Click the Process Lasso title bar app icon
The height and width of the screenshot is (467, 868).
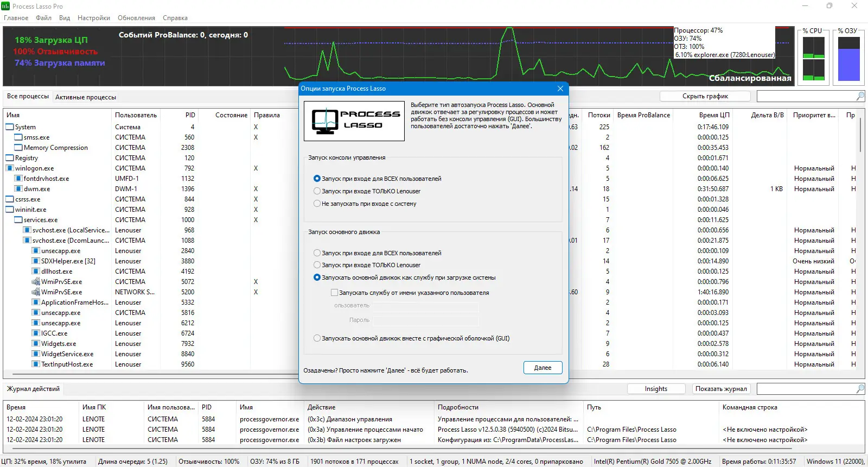[x=5, y=6]
